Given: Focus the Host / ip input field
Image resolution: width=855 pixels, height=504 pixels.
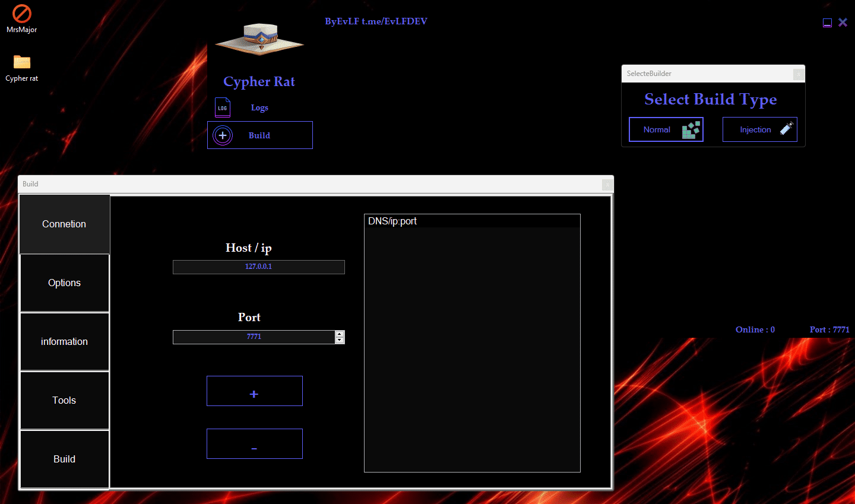Looking at the screenshot, I should (x=259, y=267).
